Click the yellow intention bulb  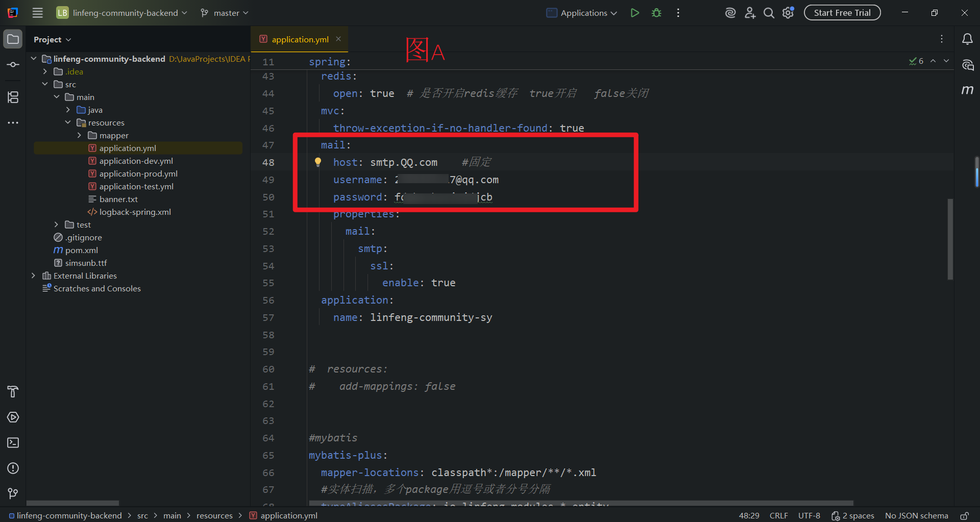[x=318, y=162]
